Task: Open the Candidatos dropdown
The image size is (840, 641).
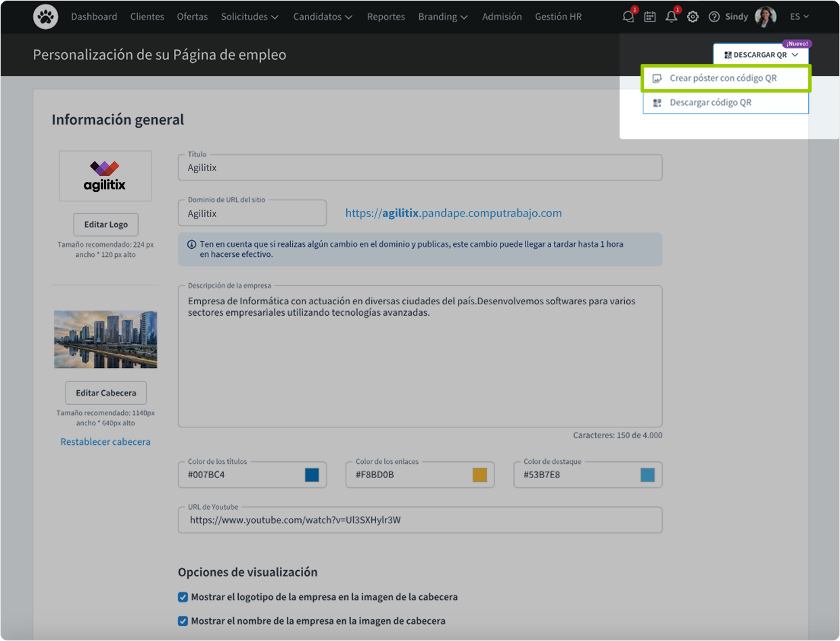Action: coord(323,16)
